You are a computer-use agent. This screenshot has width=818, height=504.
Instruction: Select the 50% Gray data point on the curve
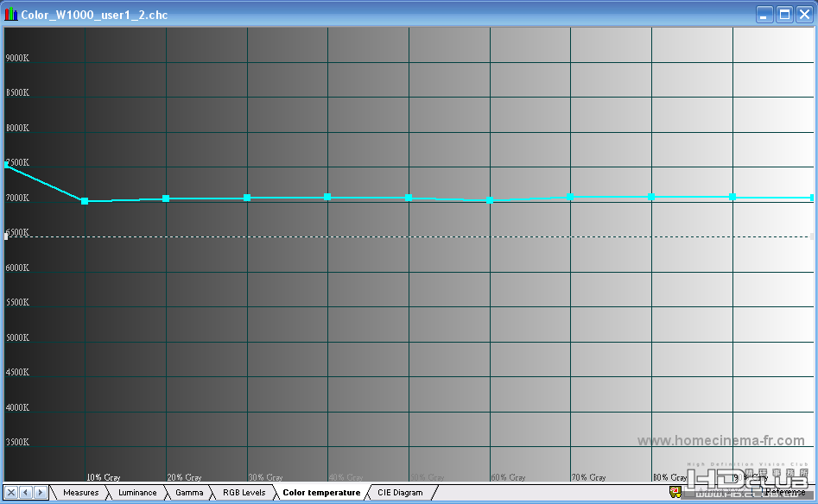pos(409,198)
